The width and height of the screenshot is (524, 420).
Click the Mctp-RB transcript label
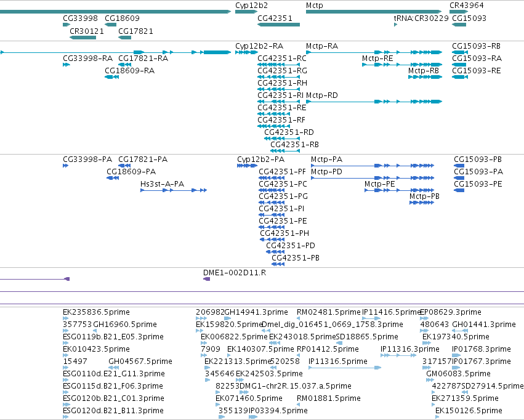(x=424, y=70)
